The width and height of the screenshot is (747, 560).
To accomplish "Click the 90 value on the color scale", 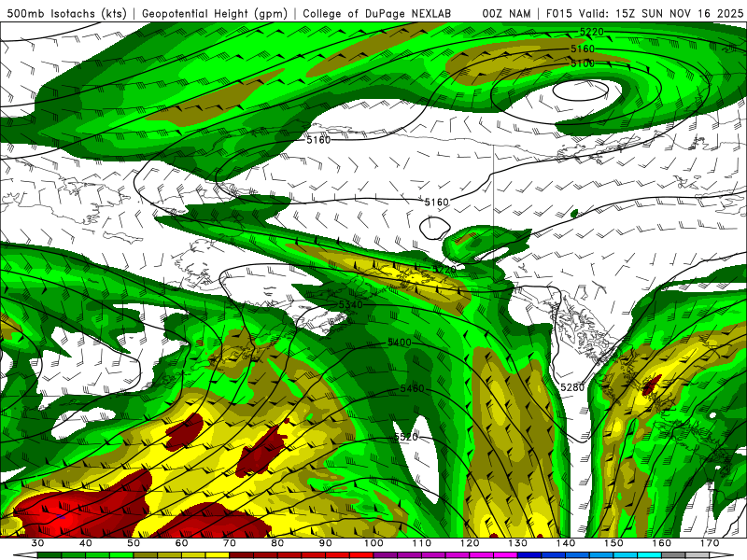I will (325, 543).
